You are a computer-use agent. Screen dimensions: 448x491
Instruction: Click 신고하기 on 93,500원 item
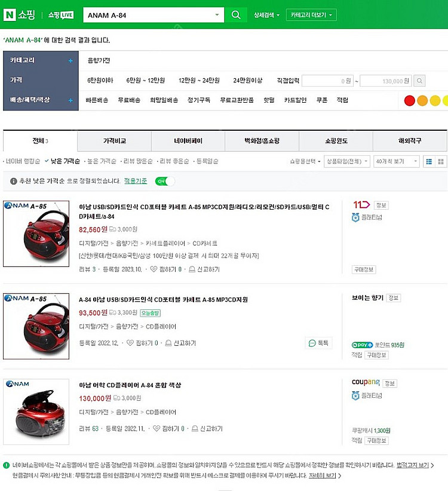point(180,343)
